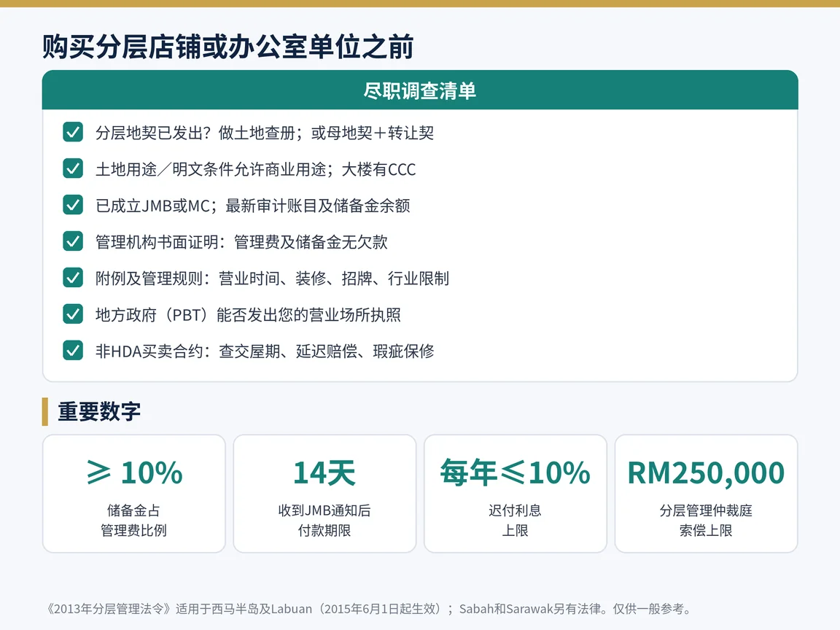Toggle checkbox for 附例及管理规则 item
Screen dimensions: 840x630
click(x=73, y=278)
